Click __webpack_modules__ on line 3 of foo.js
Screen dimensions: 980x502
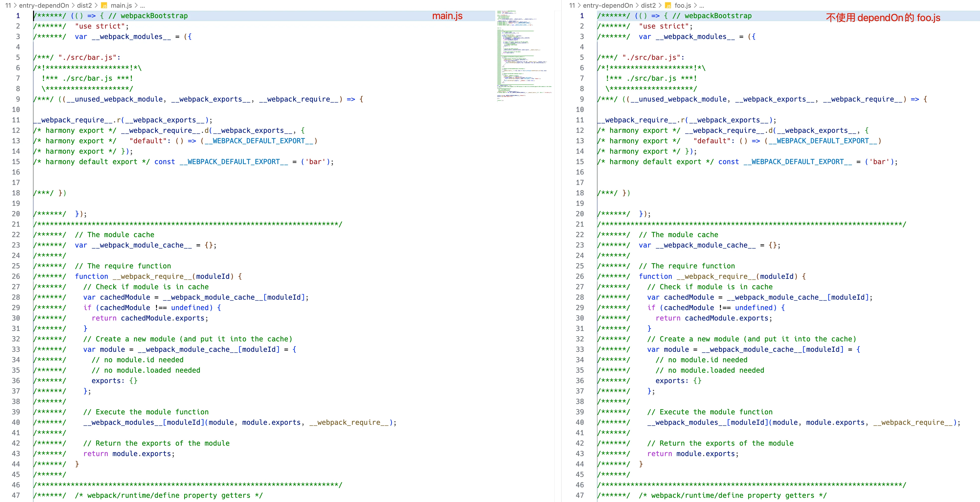(x=695, y=36)
